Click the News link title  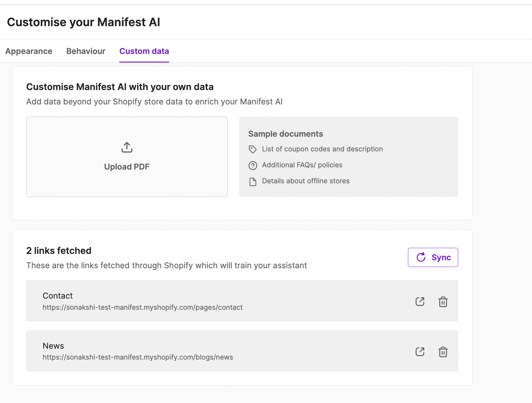click(53, 346)
